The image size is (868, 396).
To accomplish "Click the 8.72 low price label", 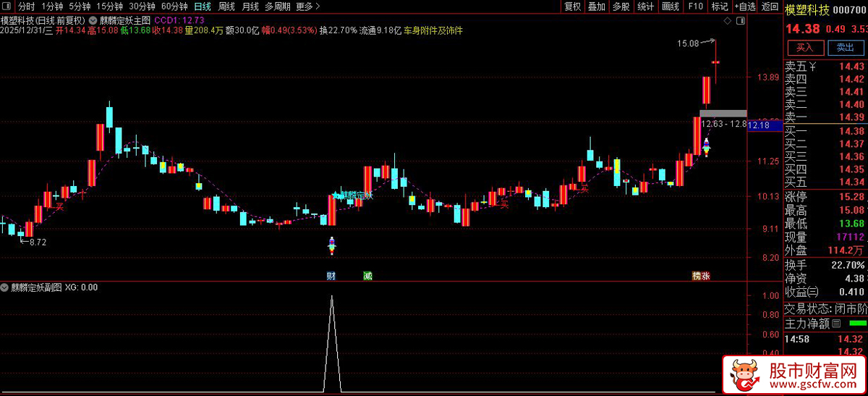I will [38, 242].
